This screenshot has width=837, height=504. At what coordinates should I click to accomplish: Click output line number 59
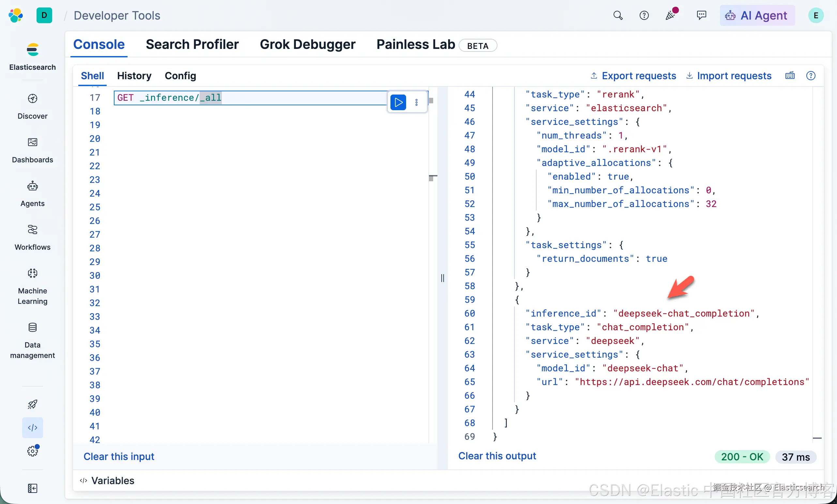(x=469, y=300)
